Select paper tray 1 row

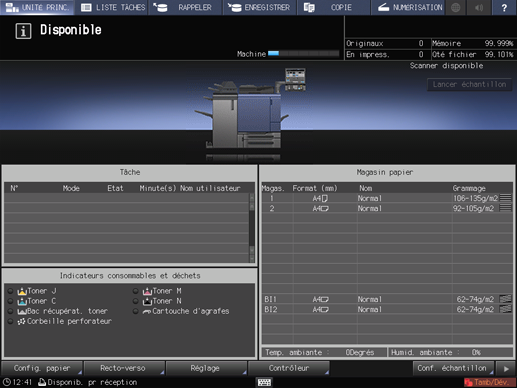pyautogui.click(x=387, y=198)
